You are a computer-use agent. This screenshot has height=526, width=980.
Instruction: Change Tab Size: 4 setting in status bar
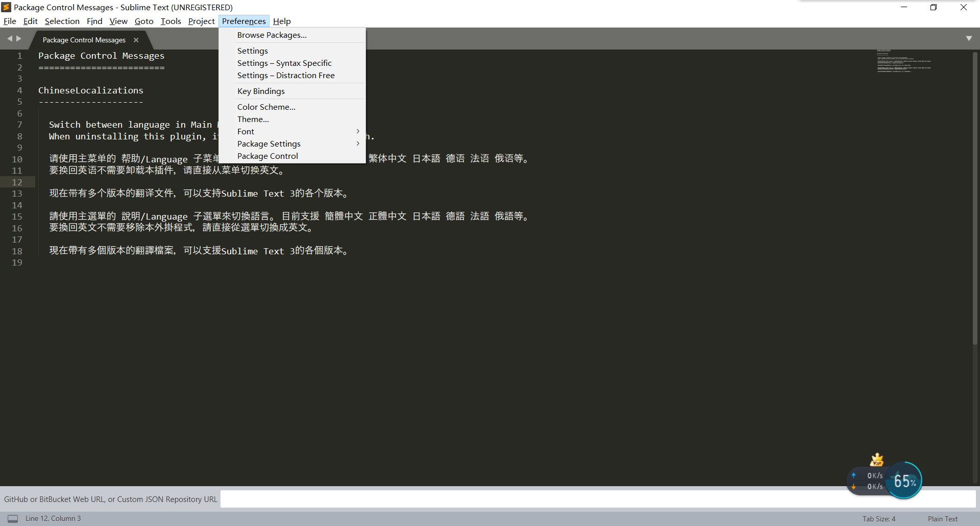[879, 519]
